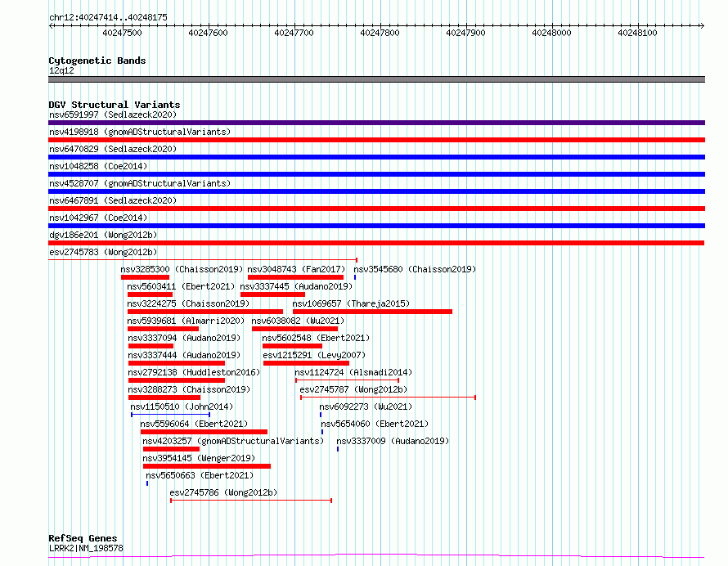Select nsv5939681 (Almarri2020) variant label
The width and height of the screenshot is (728, 566).
[186, 321]
